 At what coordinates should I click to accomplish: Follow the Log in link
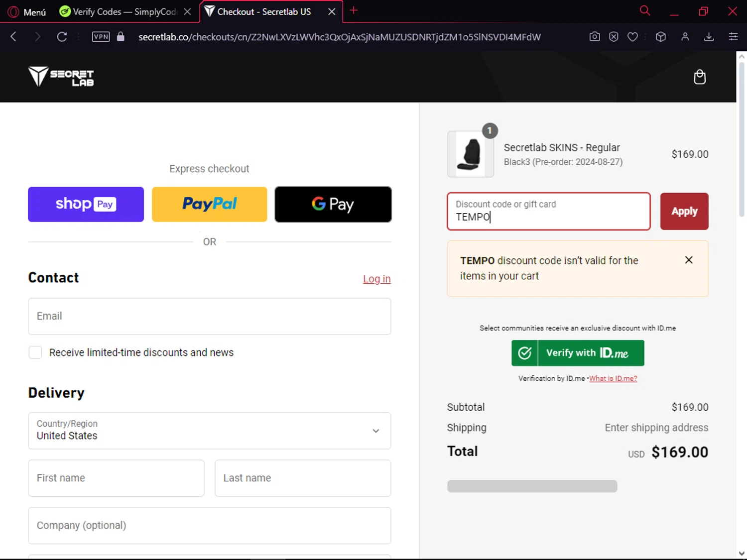point(377,279)
